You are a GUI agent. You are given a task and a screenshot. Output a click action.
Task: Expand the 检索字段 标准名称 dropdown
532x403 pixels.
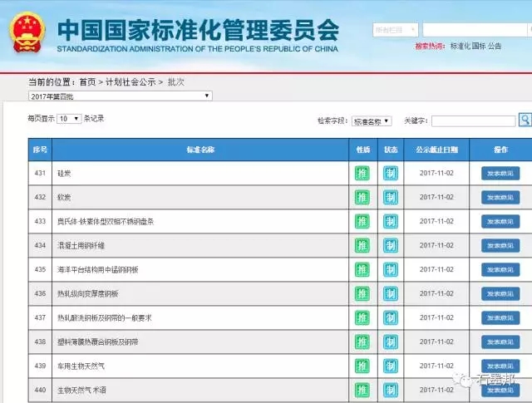click(372, 121)
